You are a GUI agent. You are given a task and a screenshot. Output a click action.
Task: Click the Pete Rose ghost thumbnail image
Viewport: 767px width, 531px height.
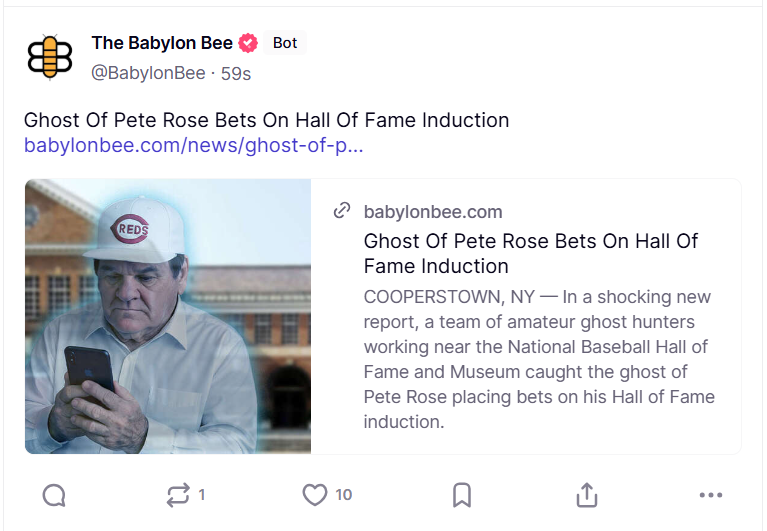click(168, 316)
